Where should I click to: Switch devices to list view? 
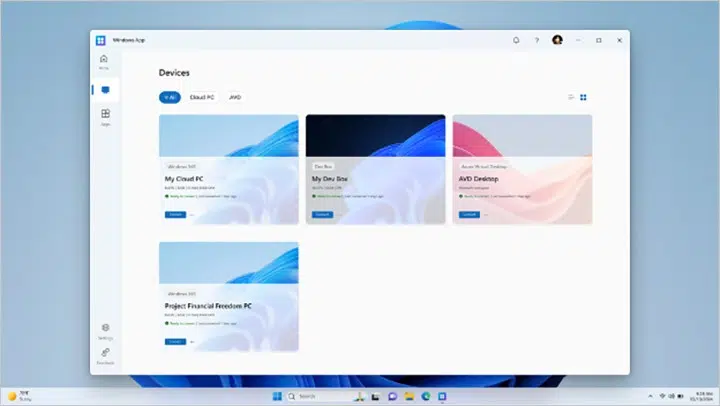pos(571,97)
